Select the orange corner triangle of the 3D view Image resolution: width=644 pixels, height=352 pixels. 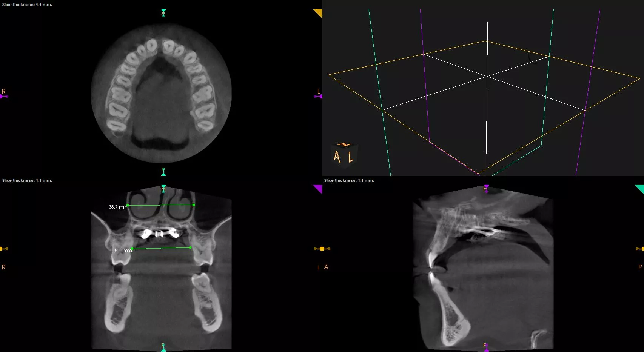[x=319, y=12]
